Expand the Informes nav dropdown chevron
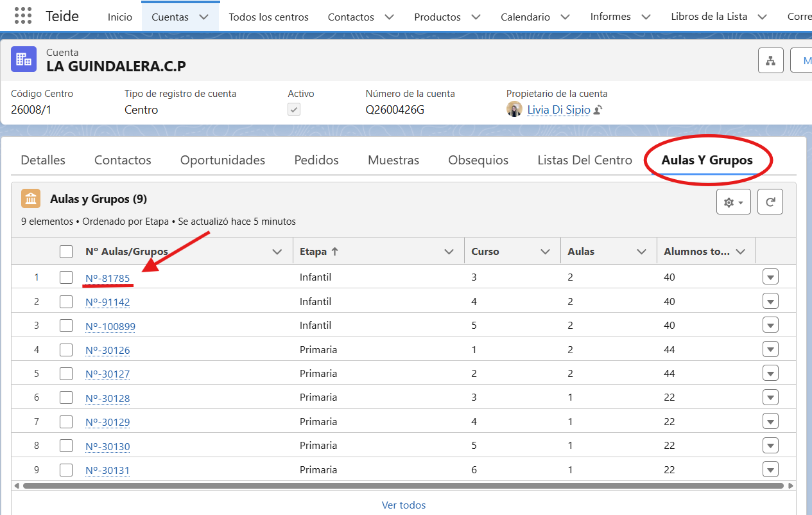Image resolution: width=812 pixels, height=515 pixels. [x=646, y=17]
